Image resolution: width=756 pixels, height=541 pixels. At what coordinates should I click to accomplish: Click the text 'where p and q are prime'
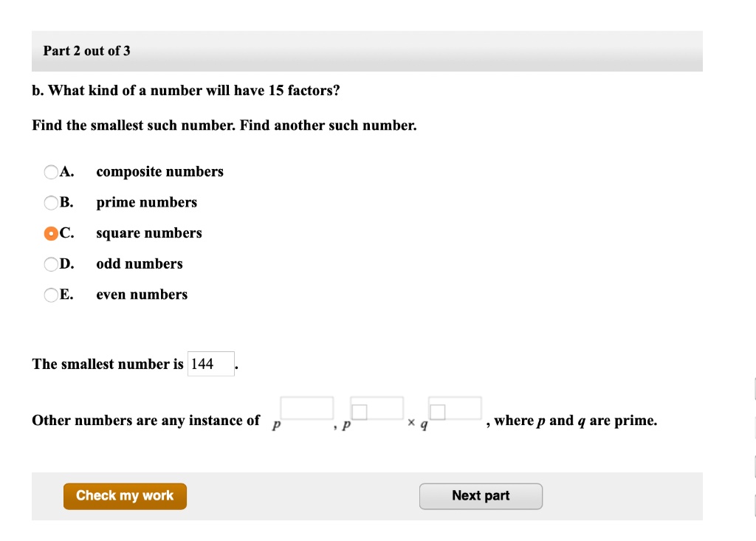(572, 420)
